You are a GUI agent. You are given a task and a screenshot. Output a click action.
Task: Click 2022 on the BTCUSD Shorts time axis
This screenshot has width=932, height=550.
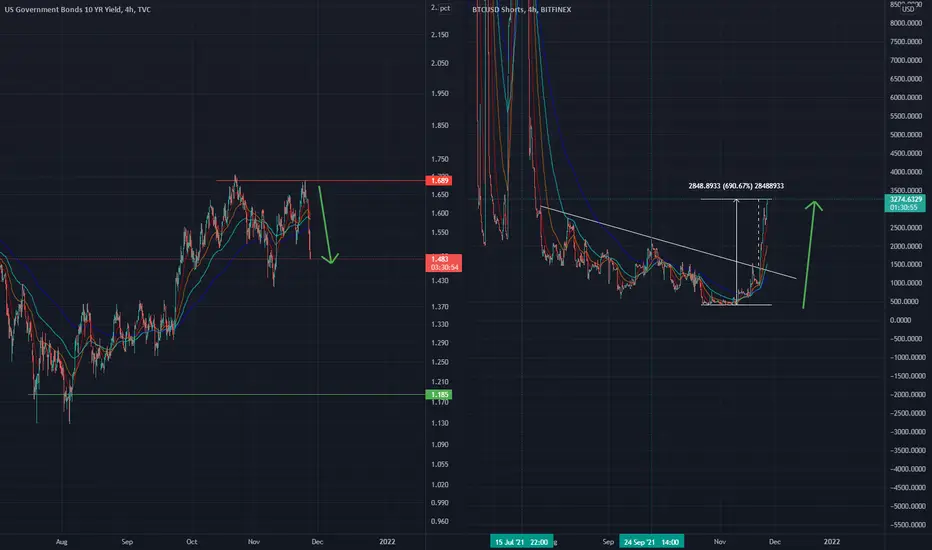[x=832, y=542]
